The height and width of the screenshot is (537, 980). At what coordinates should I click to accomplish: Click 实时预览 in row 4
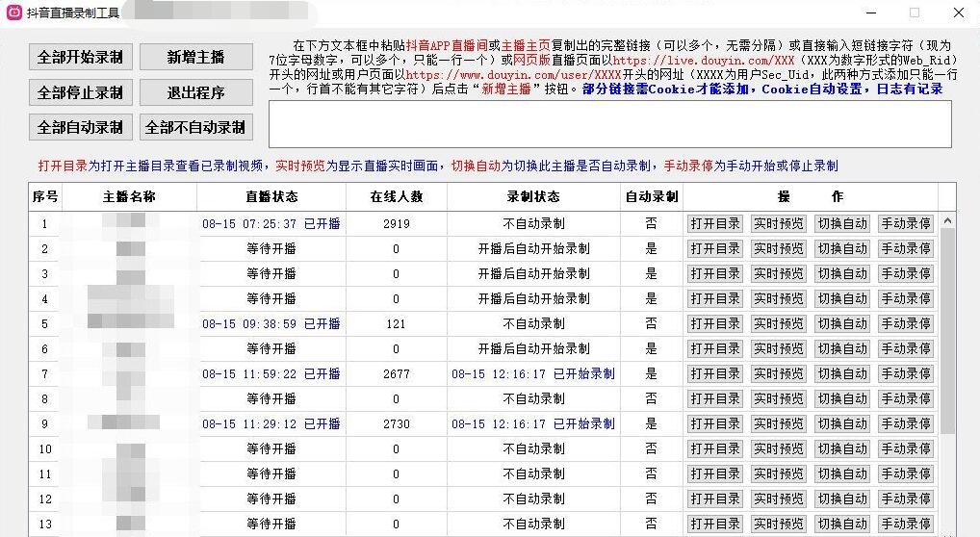point(778,299)
